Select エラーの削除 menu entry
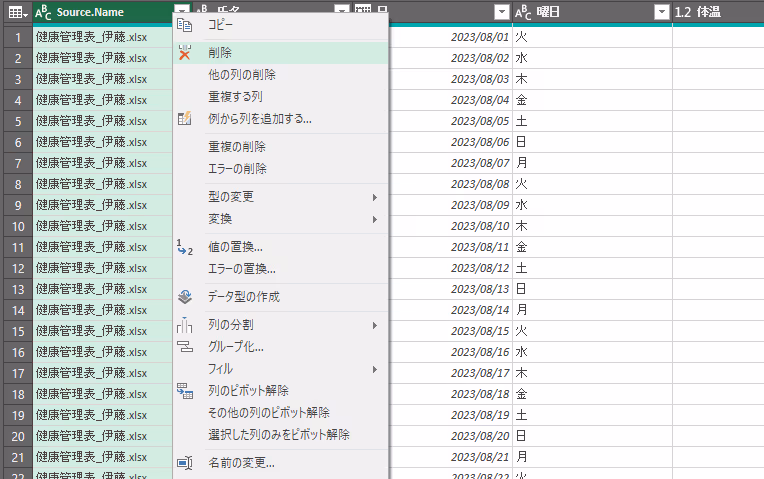This screenshot has width=764, height=479. pyautogui.click(x=281, y=169)
